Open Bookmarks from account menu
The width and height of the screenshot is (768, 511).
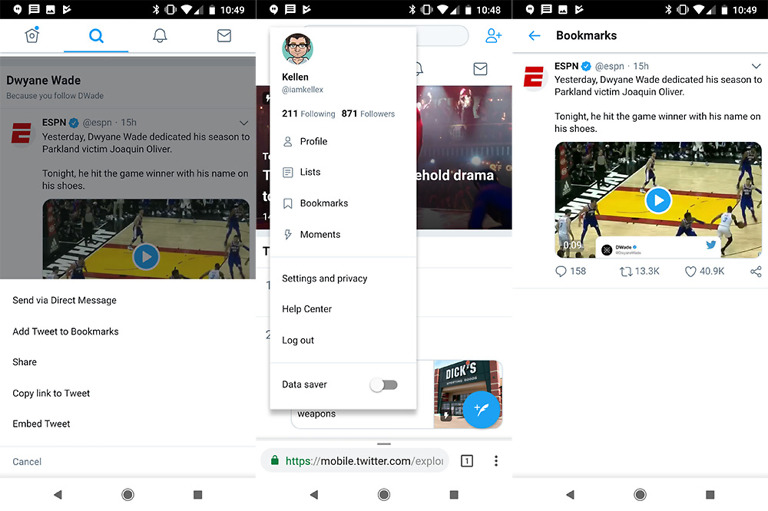tap(324, 203)
